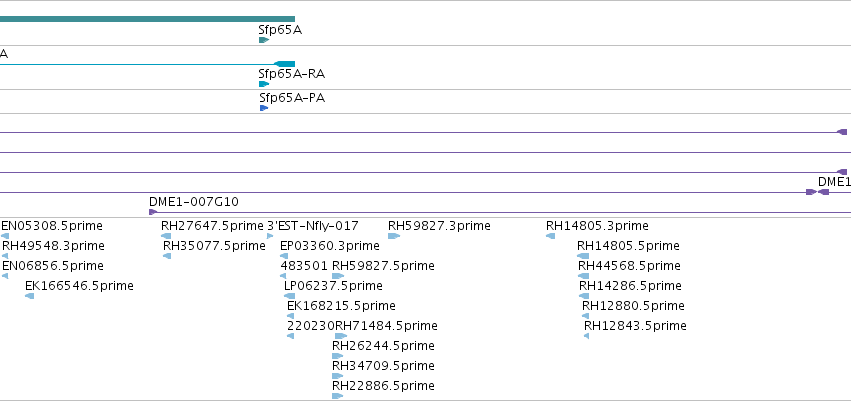Open the Sfp65A gene label
851x401 pixels.
(x=280, y=30)
